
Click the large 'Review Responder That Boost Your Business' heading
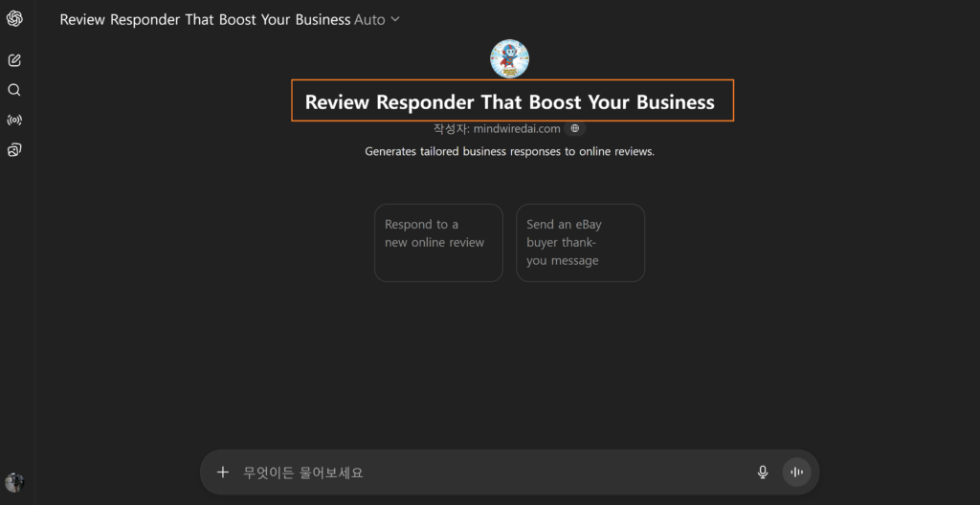point(510,102)
